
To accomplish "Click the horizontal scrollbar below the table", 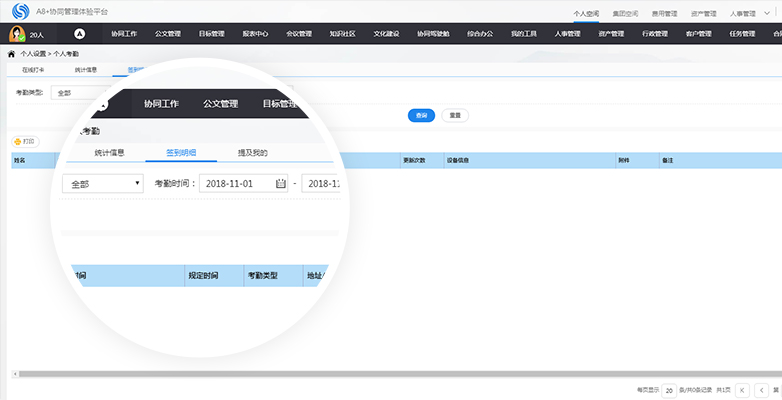I will (x=390, y=373).
